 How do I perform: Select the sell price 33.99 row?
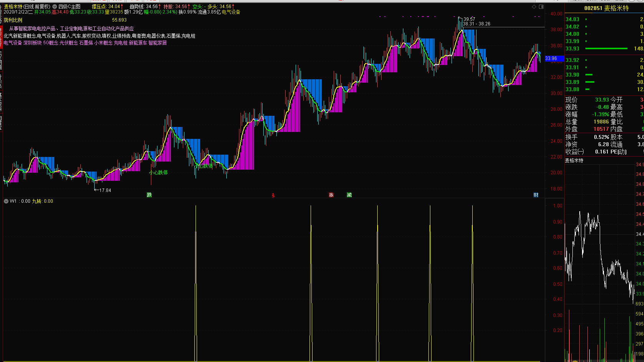[x=604, y=41]
